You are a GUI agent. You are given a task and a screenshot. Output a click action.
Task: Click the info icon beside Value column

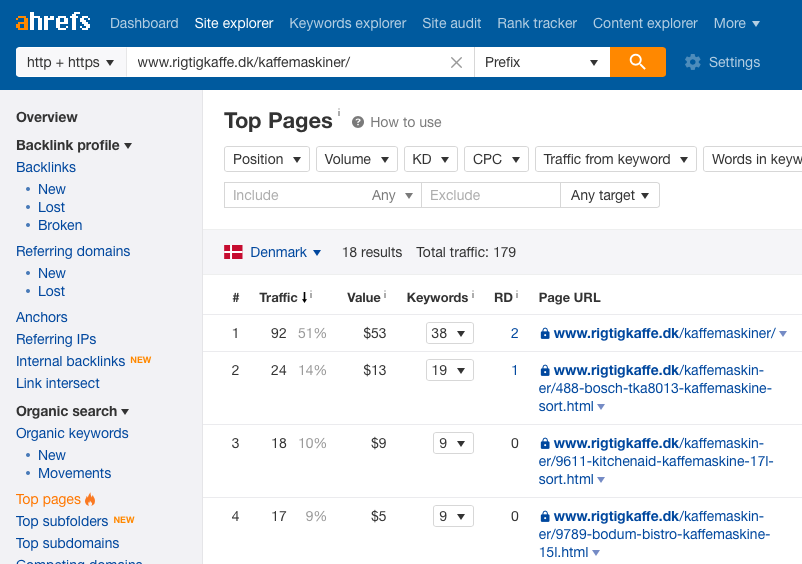(x=385, y=294)
